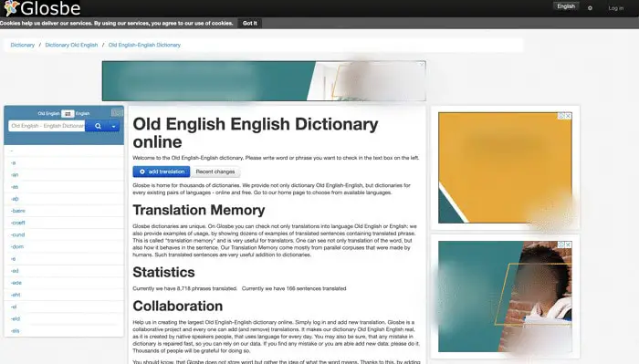639x364 pixels.
Task: Click the AdChoices icon on the lower ad
Action: pyautogui.click(x=561, y=244)
